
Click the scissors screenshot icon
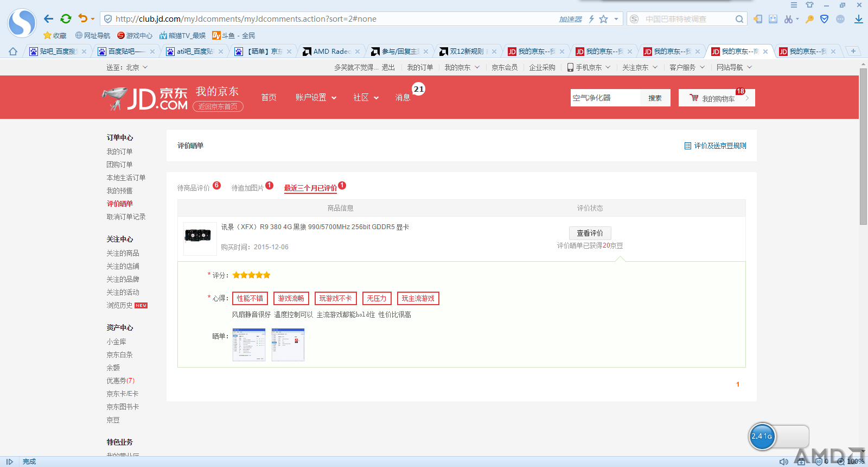(x=788, y=19)
